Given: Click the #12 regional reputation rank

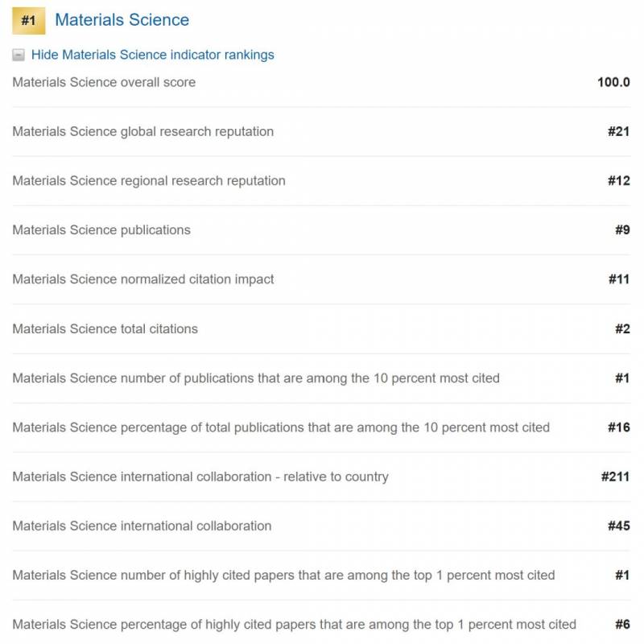Looking at the screenshot, I should click(x=618, y=180).
